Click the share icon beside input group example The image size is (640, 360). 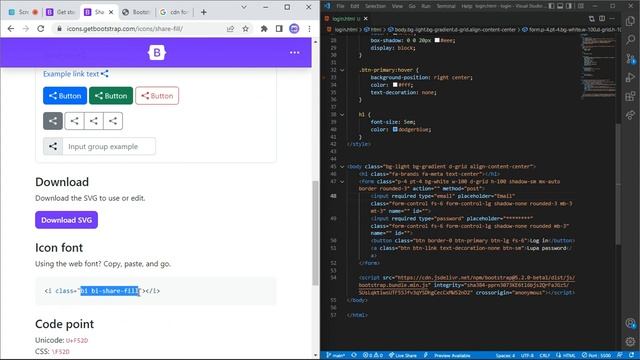53,146
